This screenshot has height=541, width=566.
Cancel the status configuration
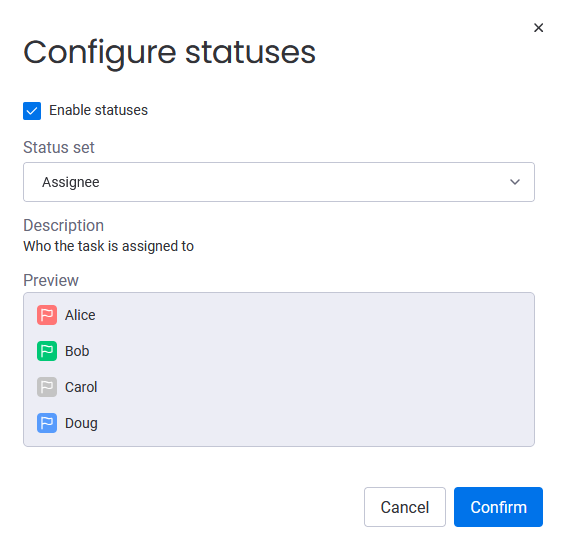click(405, 507)
